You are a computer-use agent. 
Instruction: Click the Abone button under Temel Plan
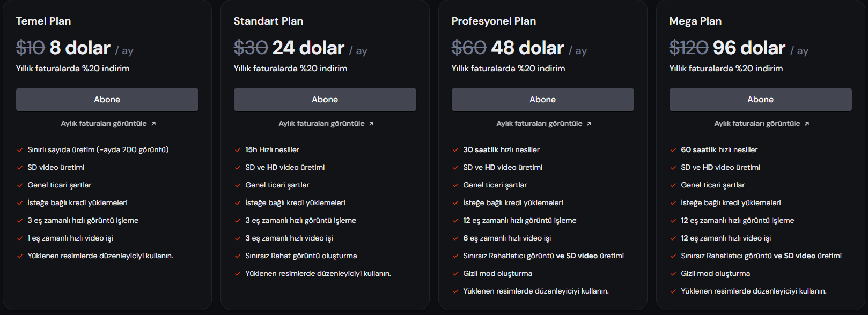107,100
